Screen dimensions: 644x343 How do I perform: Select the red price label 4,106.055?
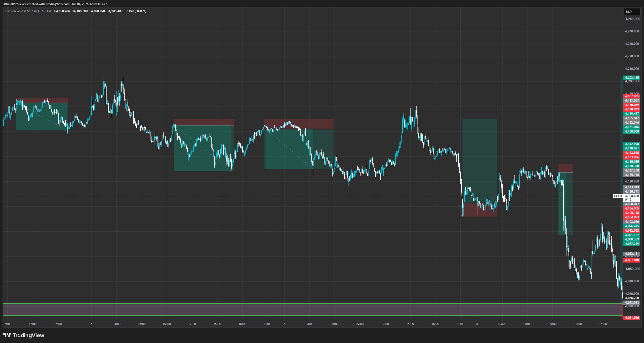pos(631,208)
